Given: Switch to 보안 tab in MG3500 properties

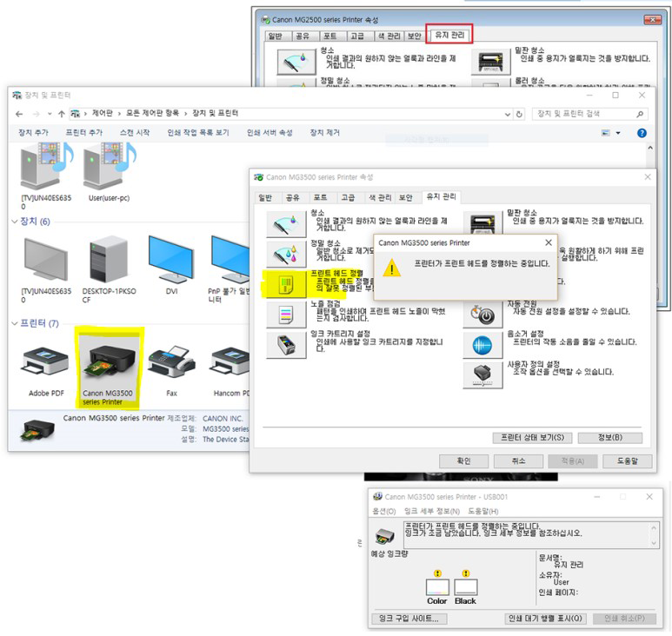Looking at the screenshot, I should pos(405,197).
